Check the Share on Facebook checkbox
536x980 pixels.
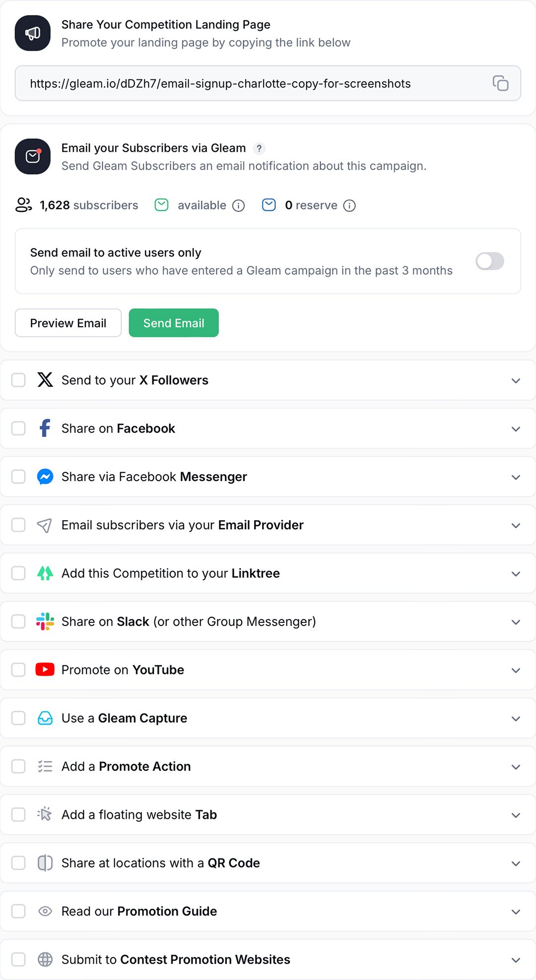18,429
